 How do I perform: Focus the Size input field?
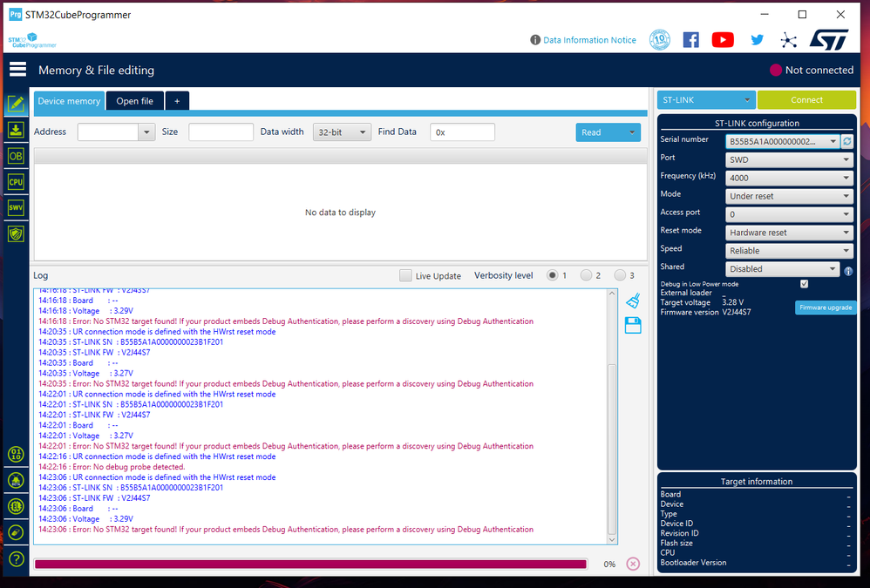click(x=221, y=132)
